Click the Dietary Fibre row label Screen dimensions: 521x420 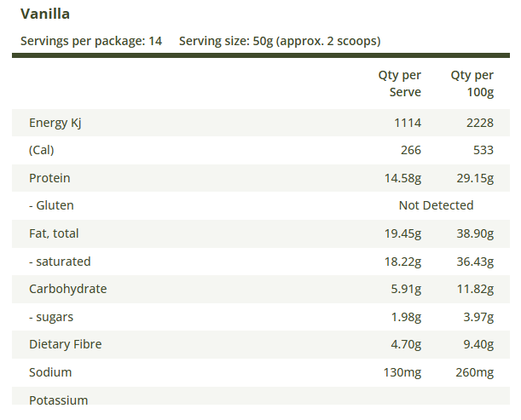tap(65, 344)
